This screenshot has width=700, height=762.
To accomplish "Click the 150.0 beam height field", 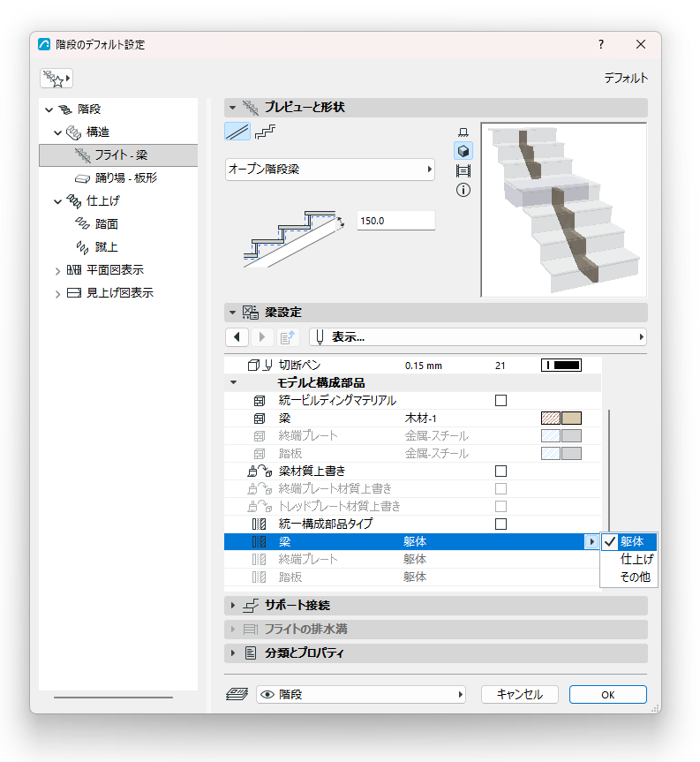I will pos(396,221).
